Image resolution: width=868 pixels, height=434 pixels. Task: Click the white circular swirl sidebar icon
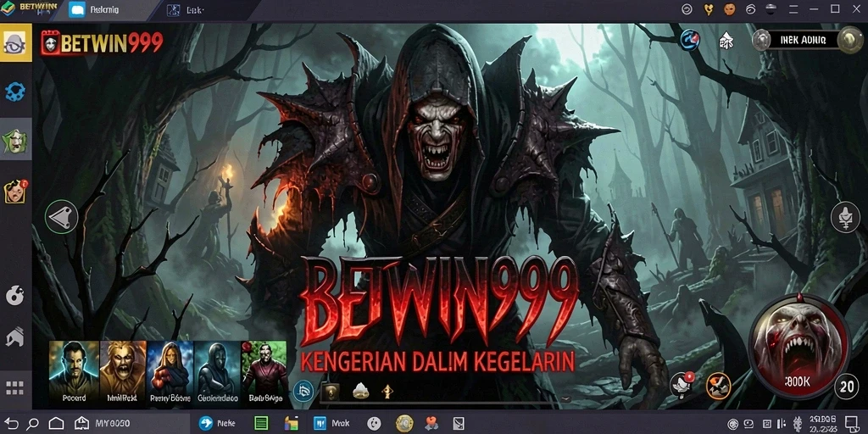coord(15,295)
